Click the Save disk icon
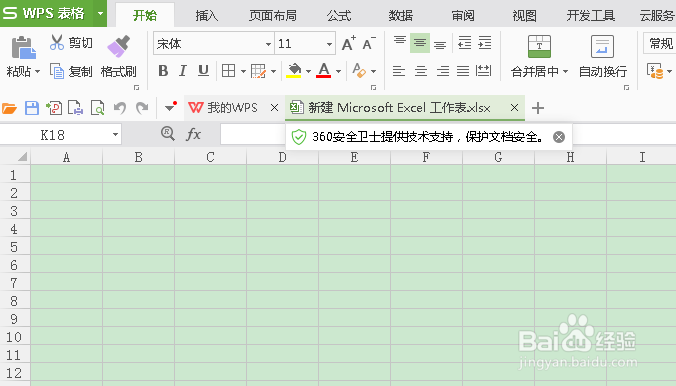Viewport: 676px width, 386px height. click(32, 108)
